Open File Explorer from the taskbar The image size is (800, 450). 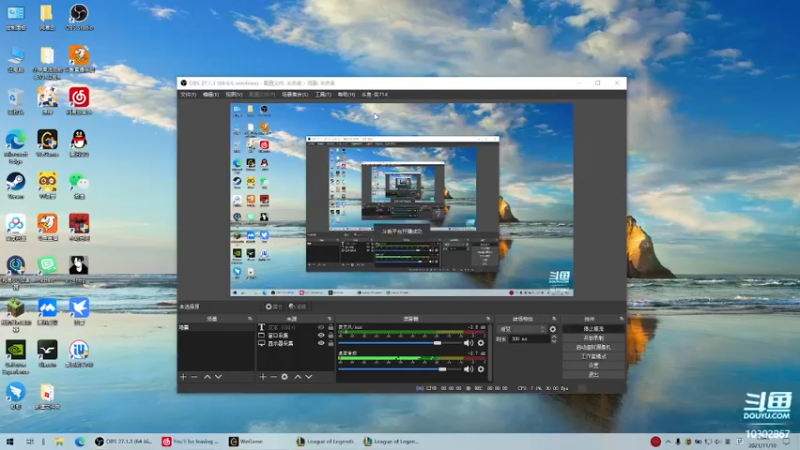(x=59, y=441)
